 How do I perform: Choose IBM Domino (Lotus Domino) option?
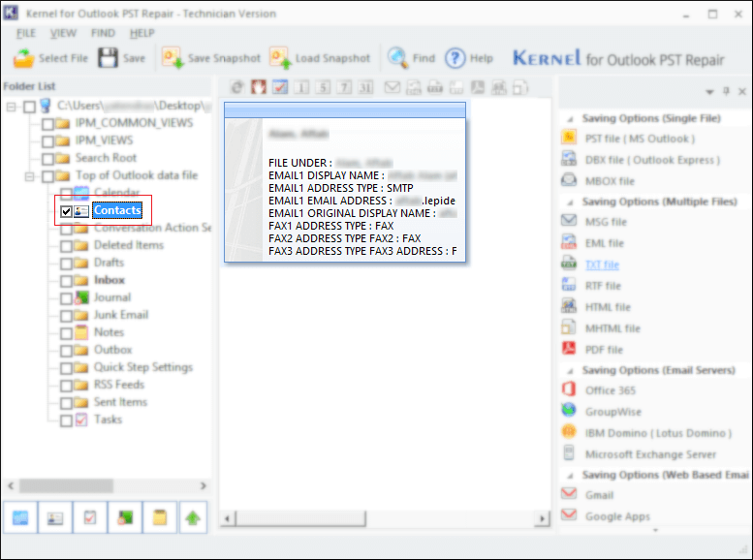click(x=658, y=433)
